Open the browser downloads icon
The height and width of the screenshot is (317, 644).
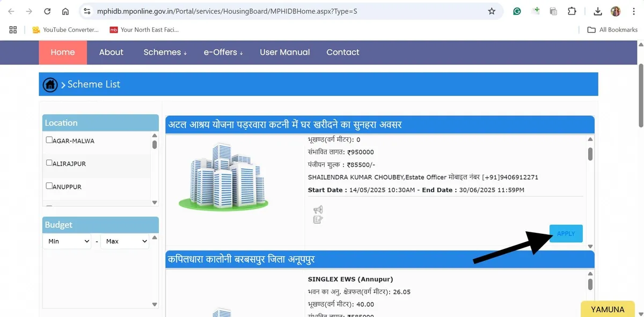pos(598,11)
